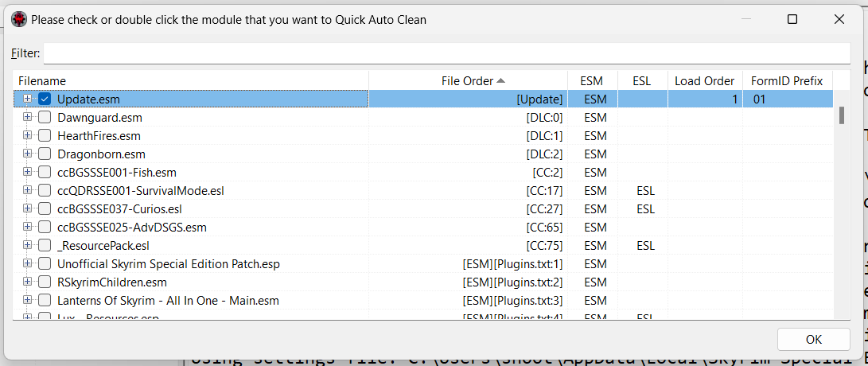
Task: Sort by the File Order column header
Action: pos(469,81)
